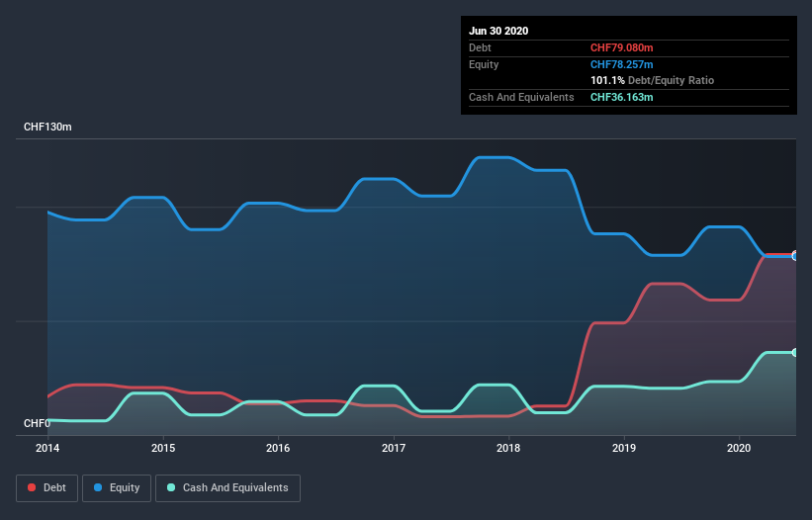
Task: Select the 2014 x-axis label
Action: click(x=47, y=448)
